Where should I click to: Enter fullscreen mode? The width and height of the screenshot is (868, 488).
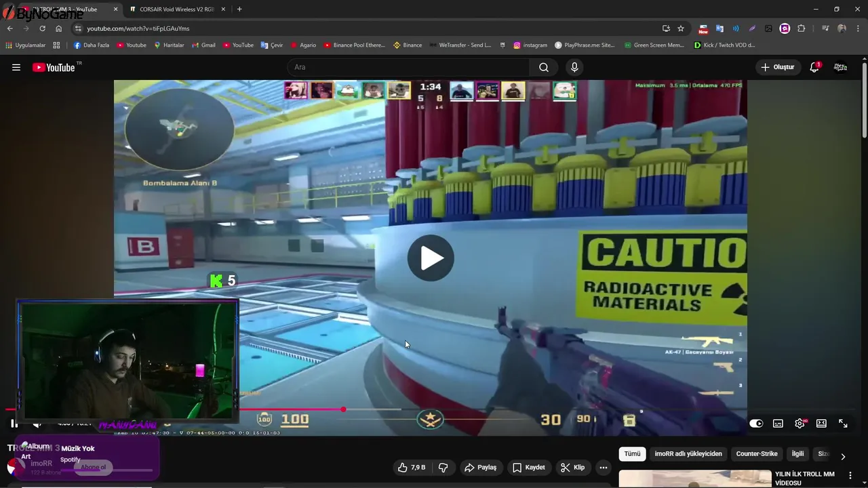843,424
